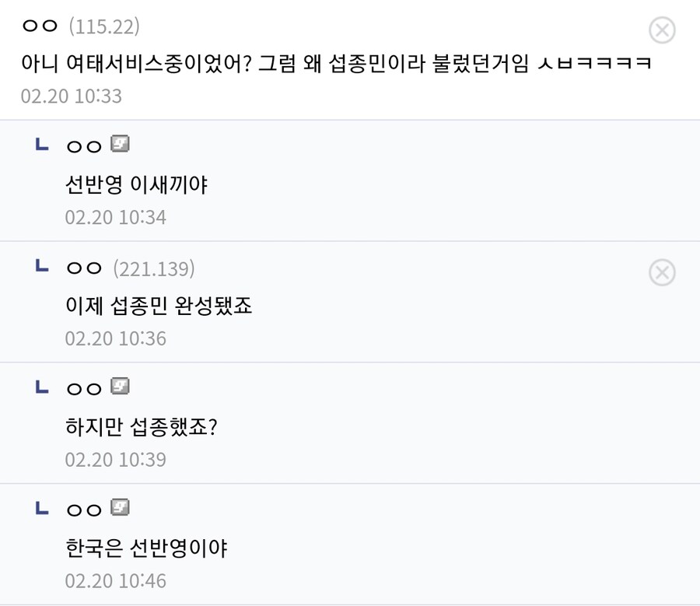700x606 pixels.
Task: Click the reply text 선반영 이새끼야
Action: point(137,184)
